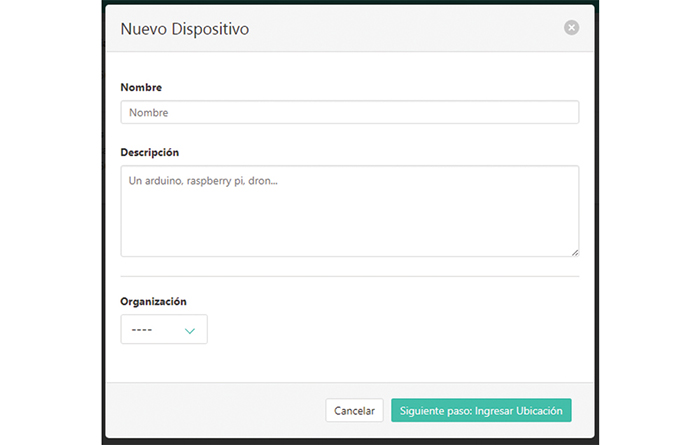Select the '----' placeholder in Organización
The width and height of the screenshot is (700, 445).
pos(141,330)
